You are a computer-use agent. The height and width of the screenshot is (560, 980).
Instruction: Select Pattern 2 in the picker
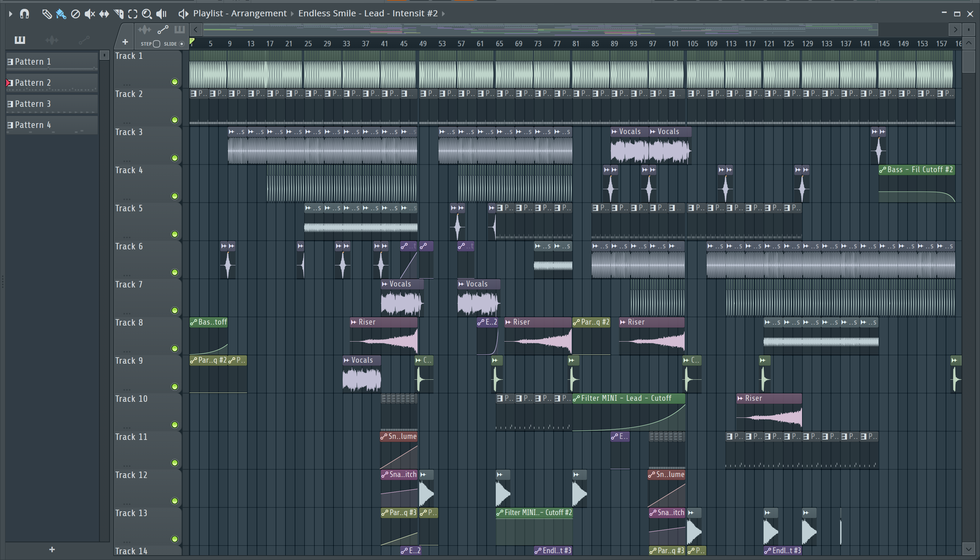tap(52, 83)
